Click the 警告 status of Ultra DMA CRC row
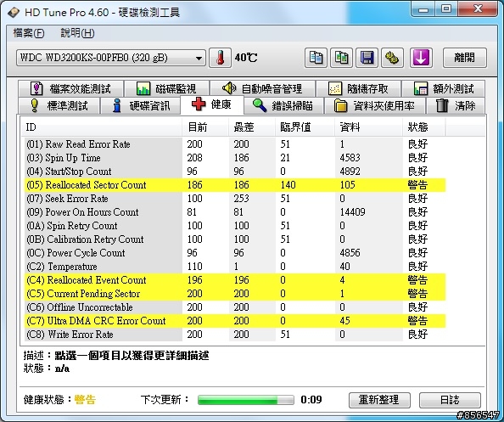Image resolution: width=504 pixels, height=422 pixels. coord(417,321)
